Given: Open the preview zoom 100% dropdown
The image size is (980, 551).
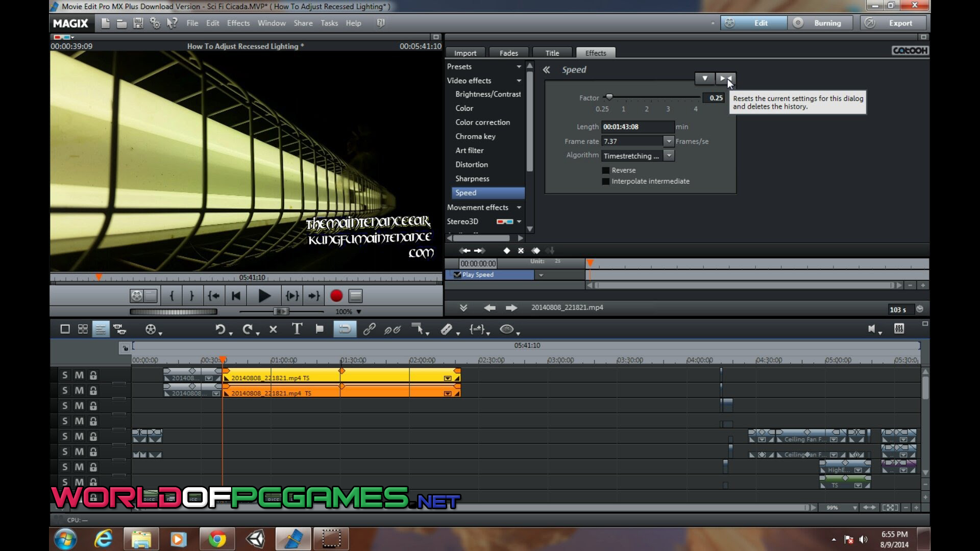Looking at the screenshot, I should tap(359, 312).
